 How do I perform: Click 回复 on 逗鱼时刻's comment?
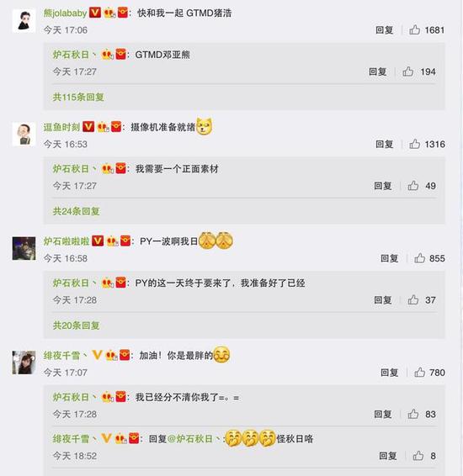point(385,144)
